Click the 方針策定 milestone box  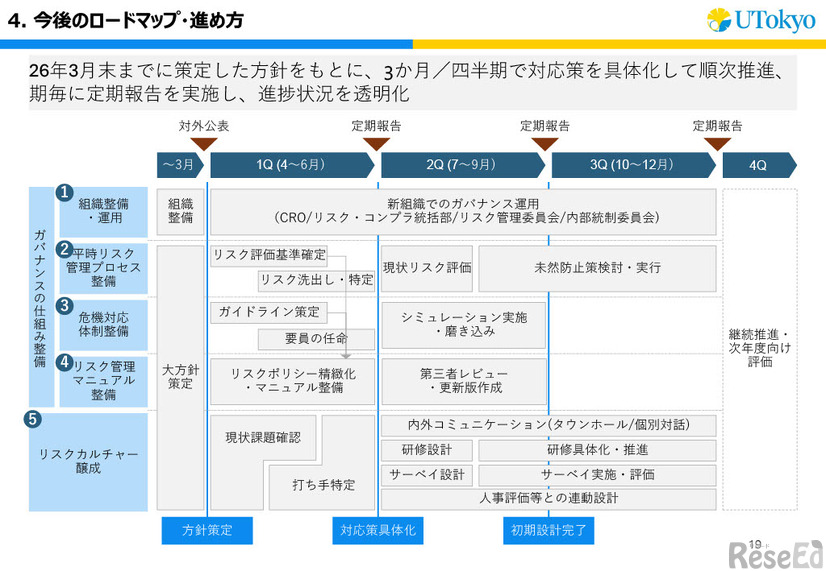pyautogui.click(x=207, y=530)
